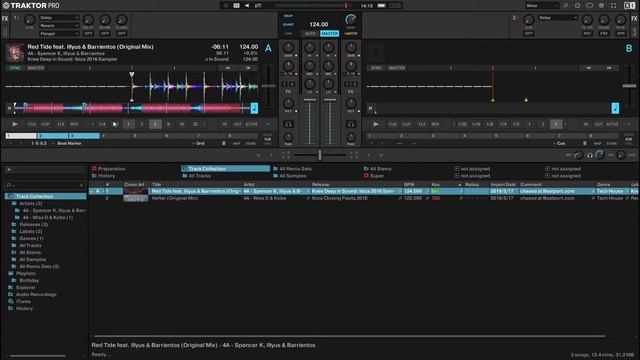The width and height of the screenshot is (640, 360).
Task: Set Deck A as MASTER
Action: [36, 68]
